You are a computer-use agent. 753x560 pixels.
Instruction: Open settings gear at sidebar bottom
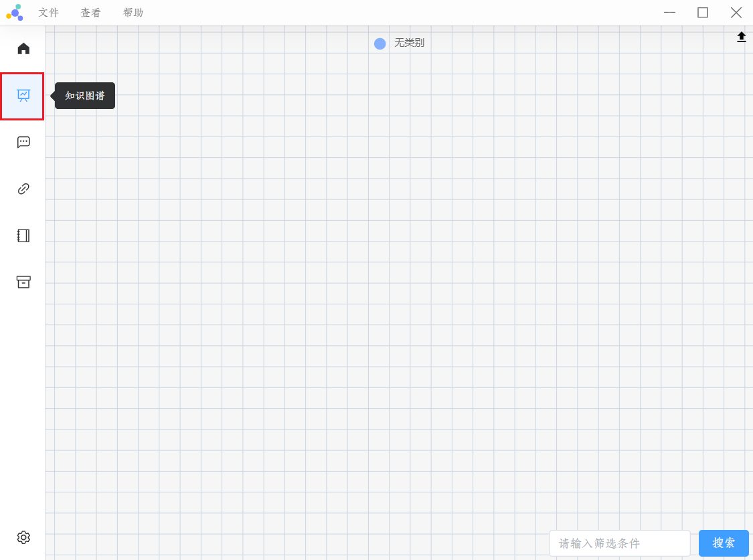(23, 537)
